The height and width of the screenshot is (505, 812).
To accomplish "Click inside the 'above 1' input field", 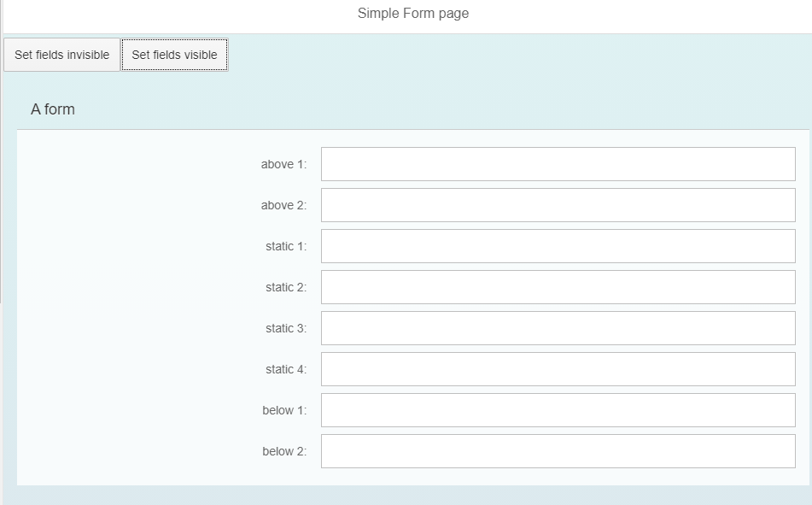I will (x=557, y=163).
